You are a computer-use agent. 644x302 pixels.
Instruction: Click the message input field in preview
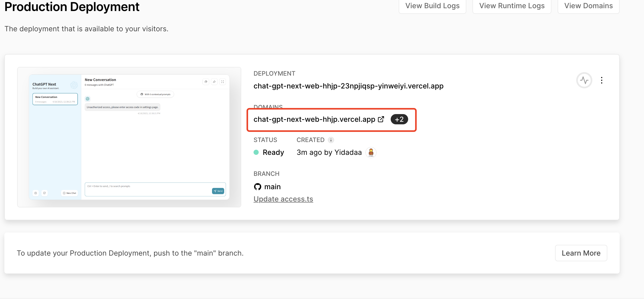(x=155, y=189)
